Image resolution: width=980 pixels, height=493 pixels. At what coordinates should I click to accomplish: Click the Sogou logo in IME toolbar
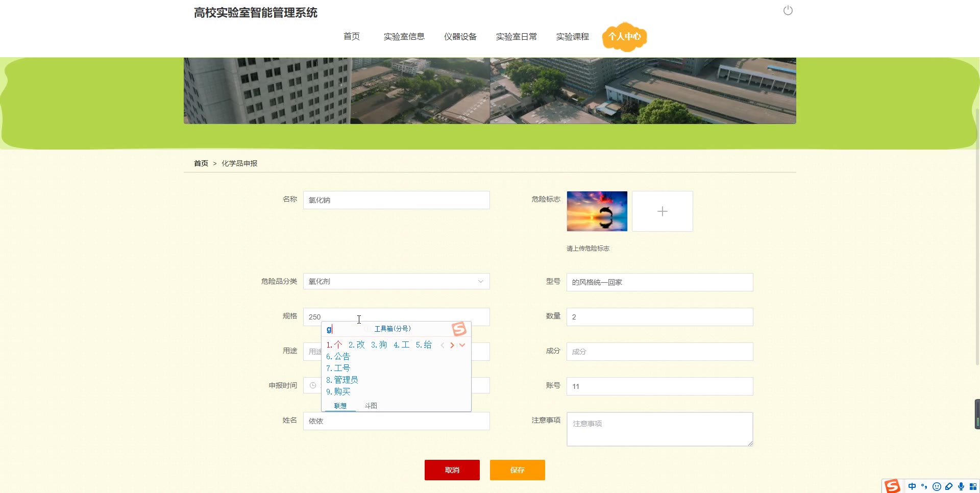pos(892,486)
